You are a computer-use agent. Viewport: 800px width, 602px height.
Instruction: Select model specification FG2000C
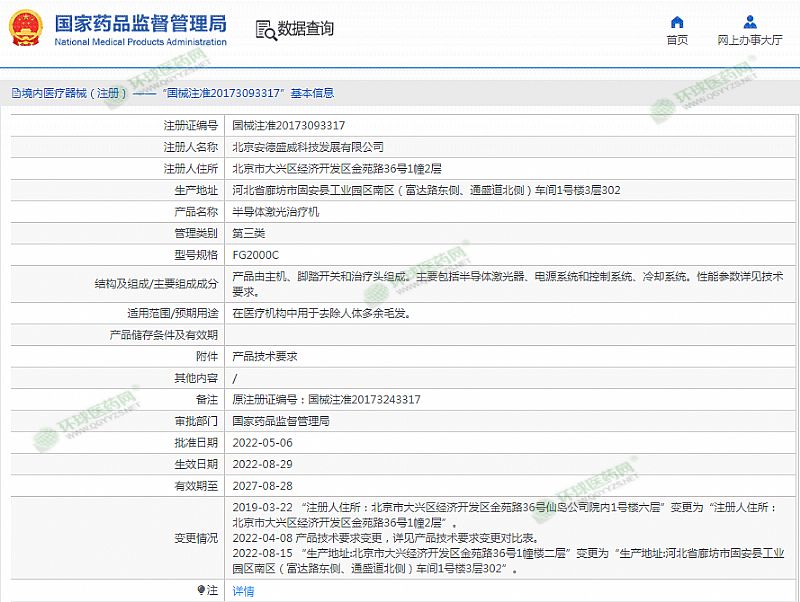click(x=256, y=255)
